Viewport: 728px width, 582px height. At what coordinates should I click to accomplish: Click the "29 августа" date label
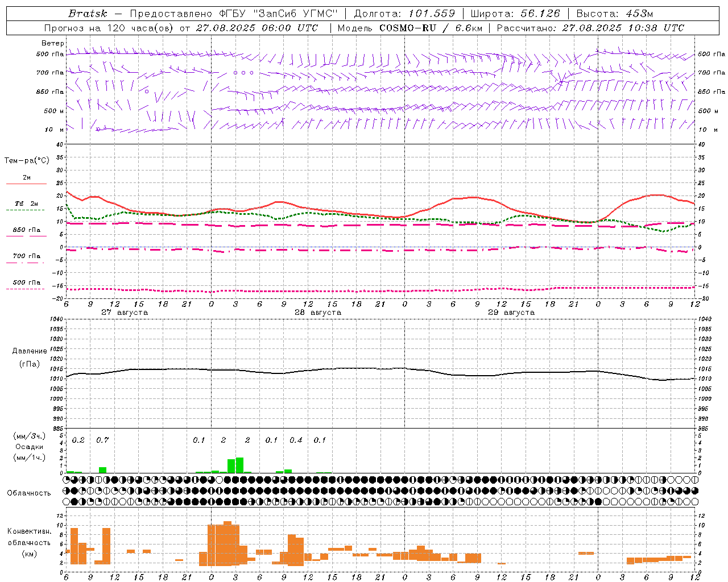coord(511,313)
